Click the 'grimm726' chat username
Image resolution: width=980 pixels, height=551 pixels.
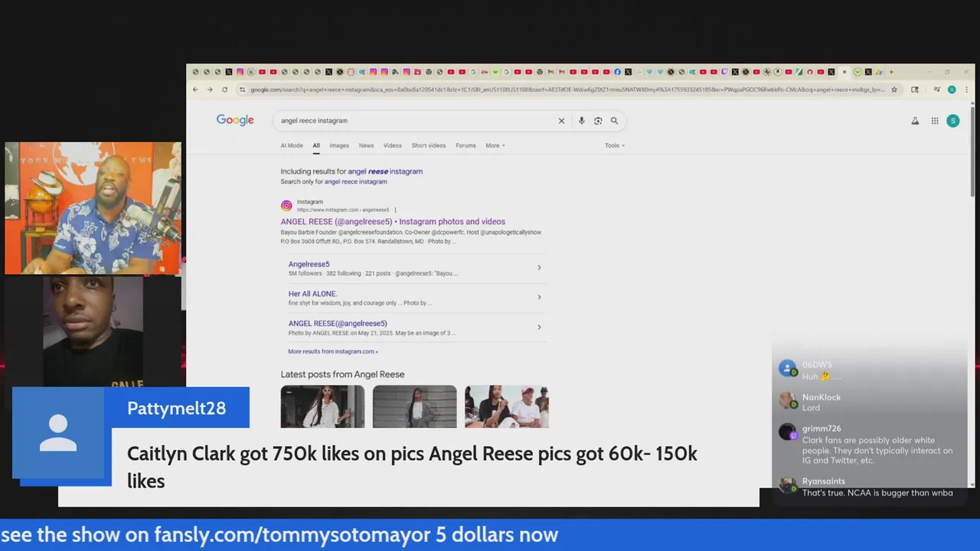(822, 429)
